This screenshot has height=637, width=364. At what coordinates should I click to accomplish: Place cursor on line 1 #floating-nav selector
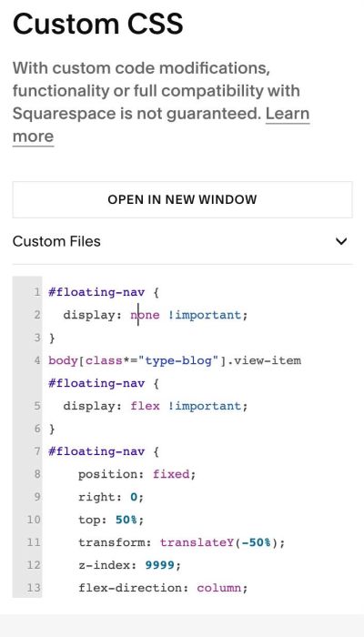[x=96, y=292]
